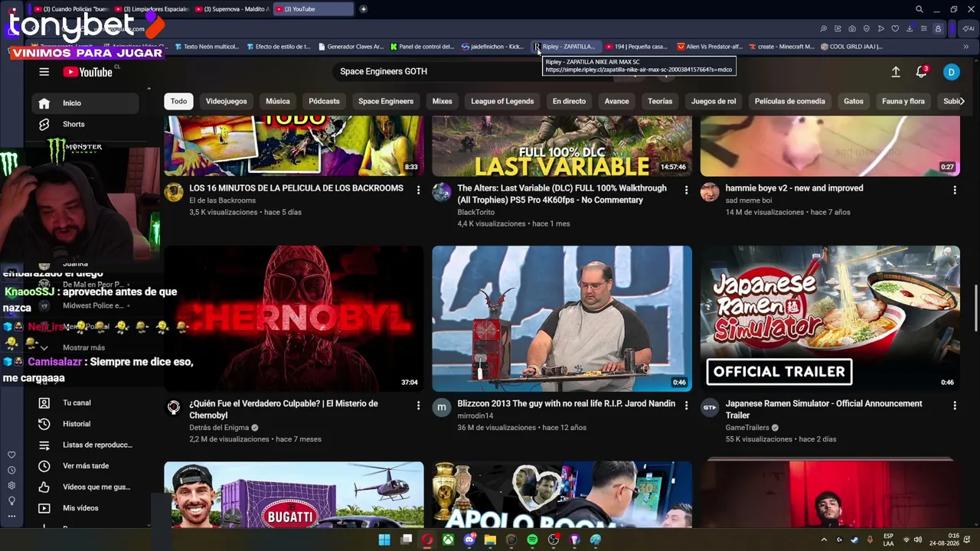980x551 pixels.
Task: Open mirrodin14 channel avatar
Action: [442, 408]
